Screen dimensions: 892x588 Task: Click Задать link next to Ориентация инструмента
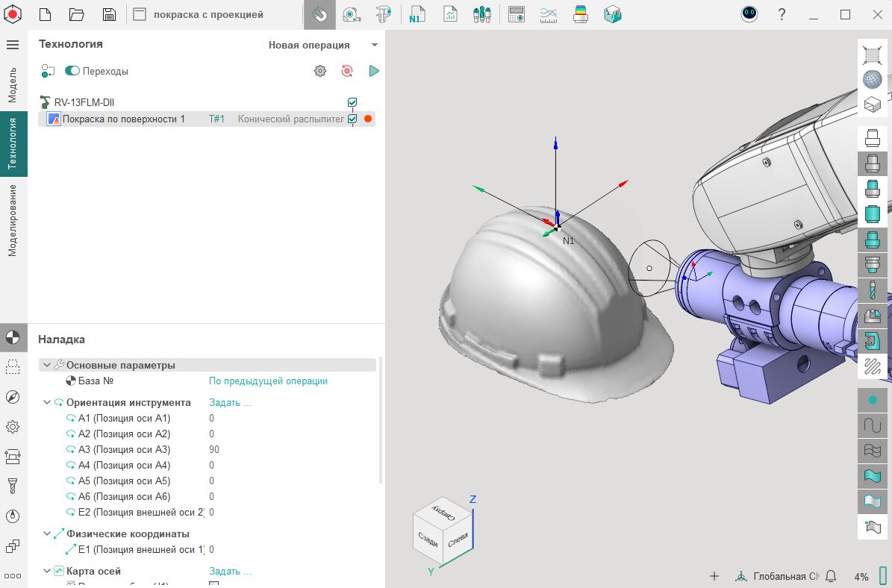[x=230, y=402]
